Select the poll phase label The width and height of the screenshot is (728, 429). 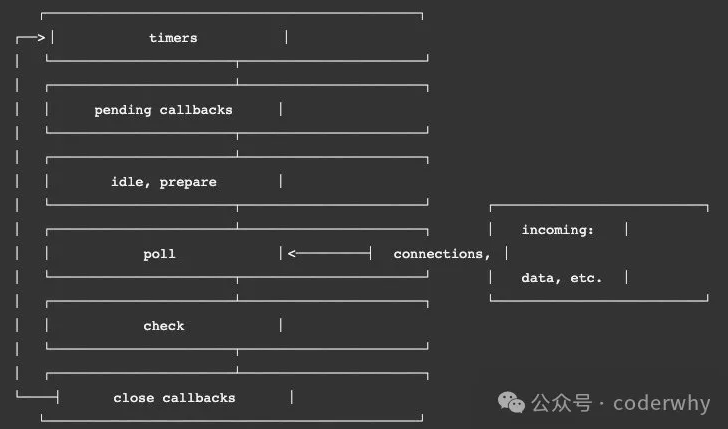[x=159, y=254]
